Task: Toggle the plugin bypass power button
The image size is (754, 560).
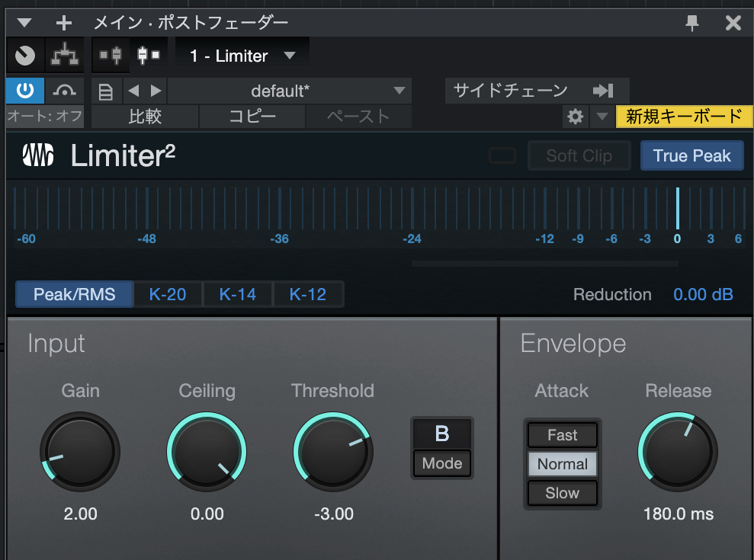Action: (24, 90)
